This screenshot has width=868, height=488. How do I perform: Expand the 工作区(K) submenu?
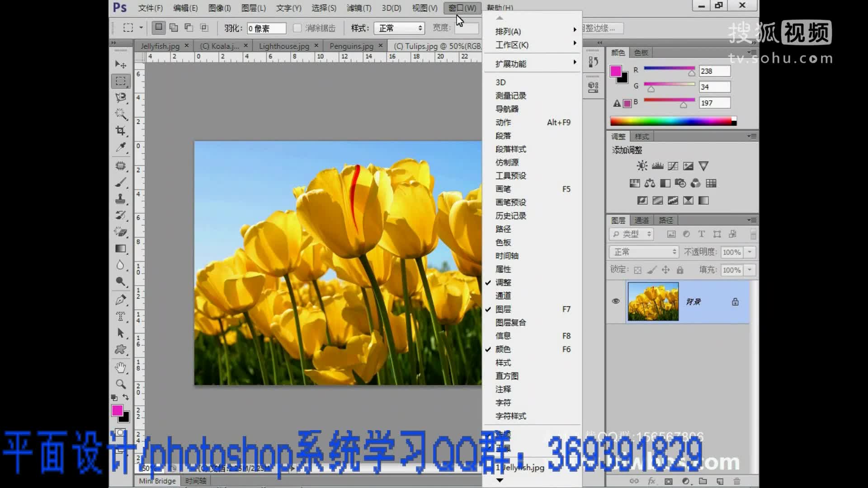click(x=532, y=45)
